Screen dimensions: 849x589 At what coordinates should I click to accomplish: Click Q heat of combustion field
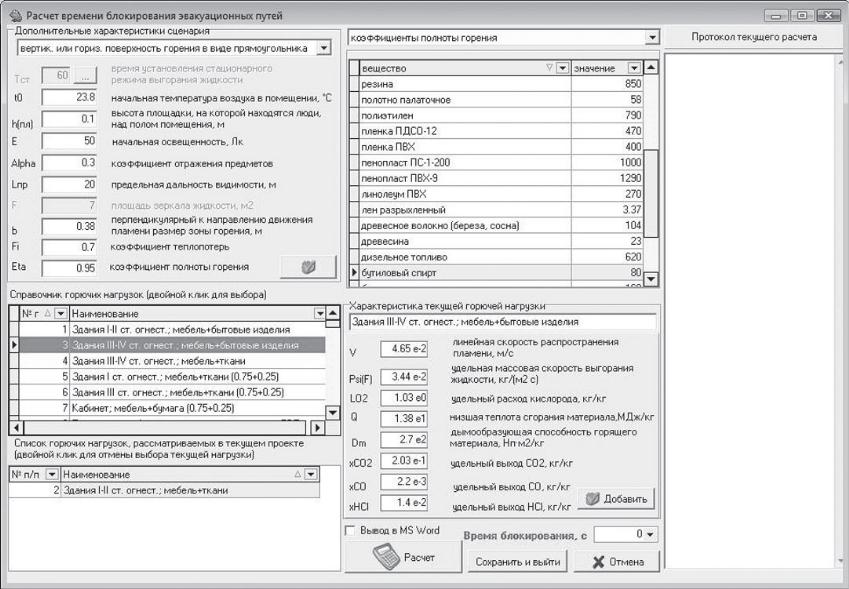point(404,418)
